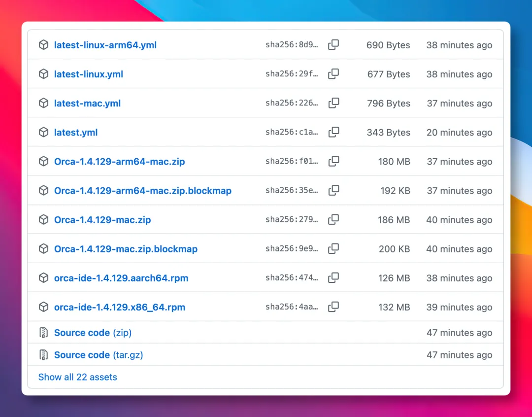This screenshot has width=532, height=417.
Task: Copy SHA256 hash for latest-linux-arm64.yml
Action: (333, 45)
